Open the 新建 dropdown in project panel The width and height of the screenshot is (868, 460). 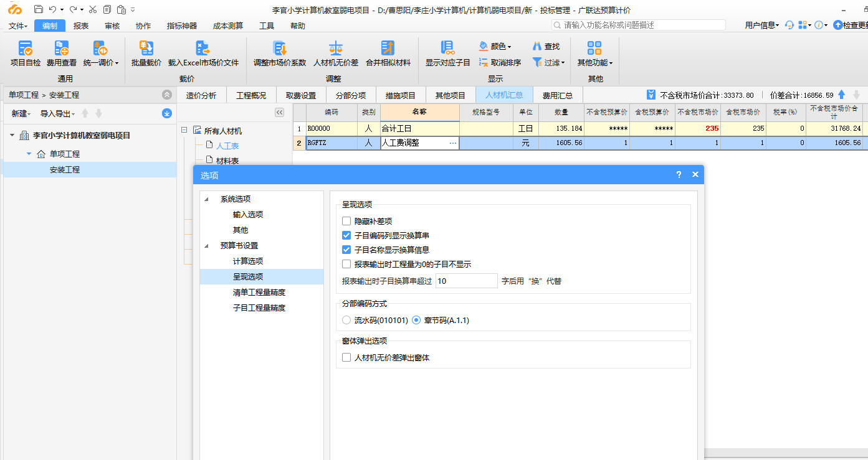point(21,113)
